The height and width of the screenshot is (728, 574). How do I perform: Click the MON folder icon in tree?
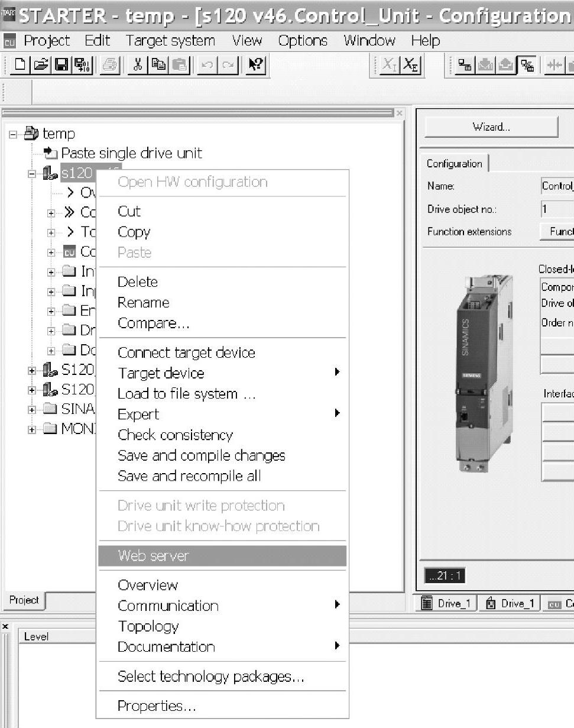pos(50,428)
